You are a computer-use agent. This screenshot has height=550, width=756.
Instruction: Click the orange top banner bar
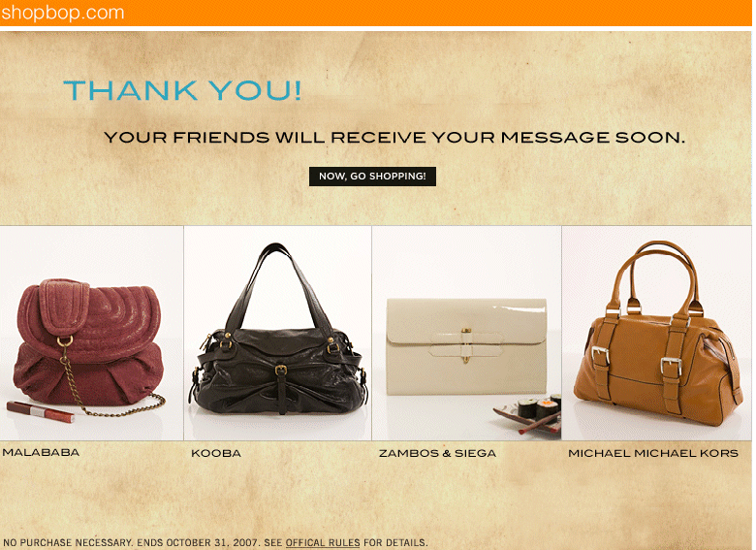tap(376, 13)
